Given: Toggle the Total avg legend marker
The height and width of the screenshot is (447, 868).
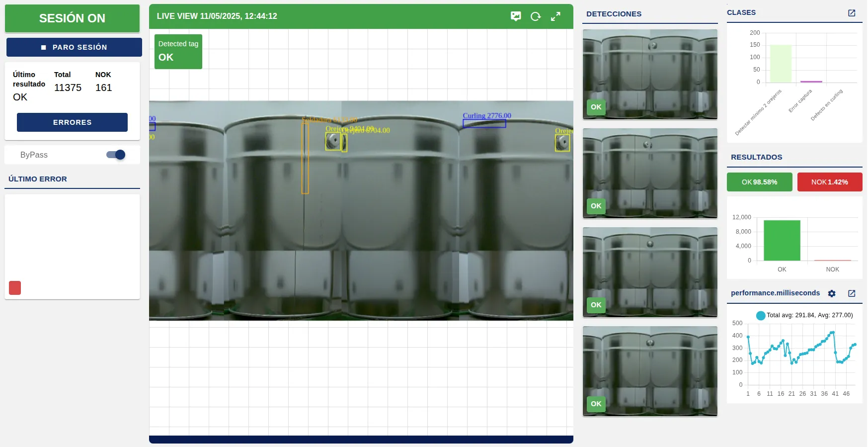Looking at the screenshot, I should point(761,315).
